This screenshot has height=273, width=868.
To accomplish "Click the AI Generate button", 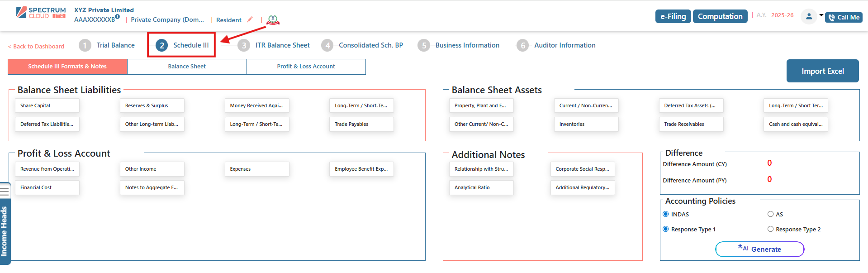I will click(759, 249).
